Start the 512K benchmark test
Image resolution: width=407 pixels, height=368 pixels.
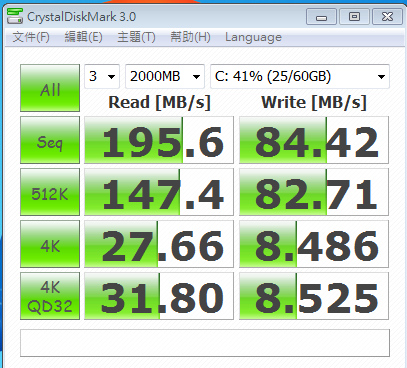(x=50, y=192)
